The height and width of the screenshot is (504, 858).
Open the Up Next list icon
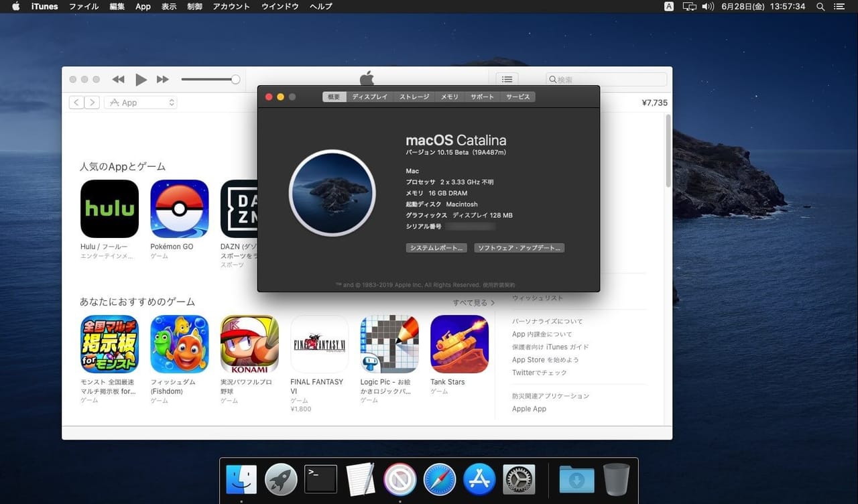pyautogui.click(x=507, y=78)
